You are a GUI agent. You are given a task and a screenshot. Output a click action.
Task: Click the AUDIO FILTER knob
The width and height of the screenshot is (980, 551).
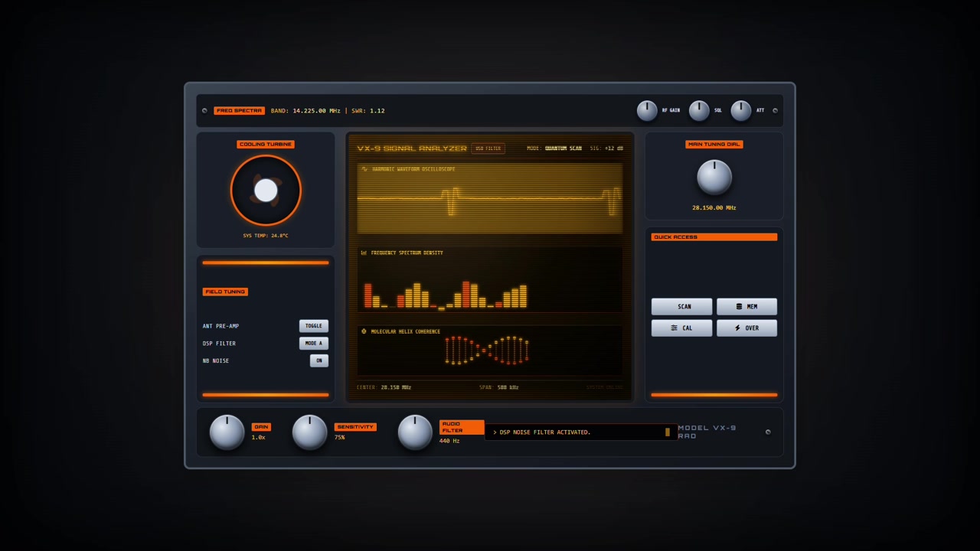(x=415, y=432)
